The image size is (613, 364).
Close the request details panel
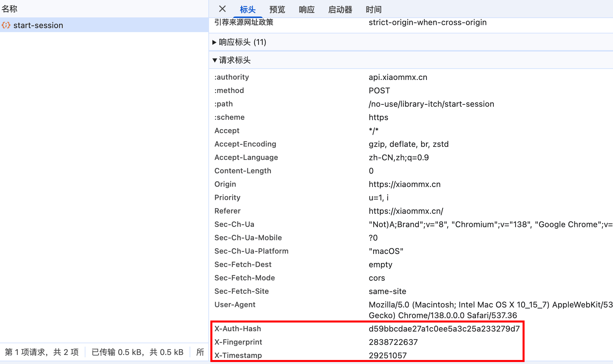222,9
